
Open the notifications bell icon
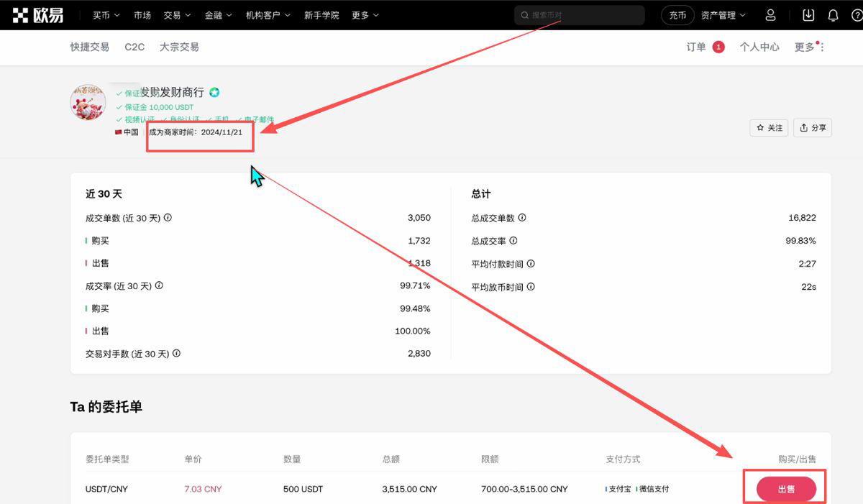click(833, 14)
